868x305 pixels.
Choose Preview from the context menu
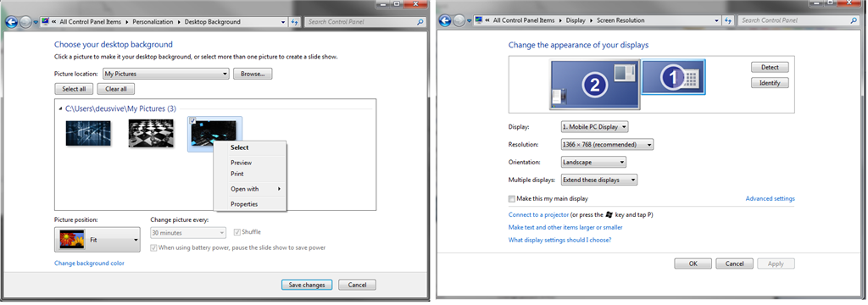tap(241, 163)
